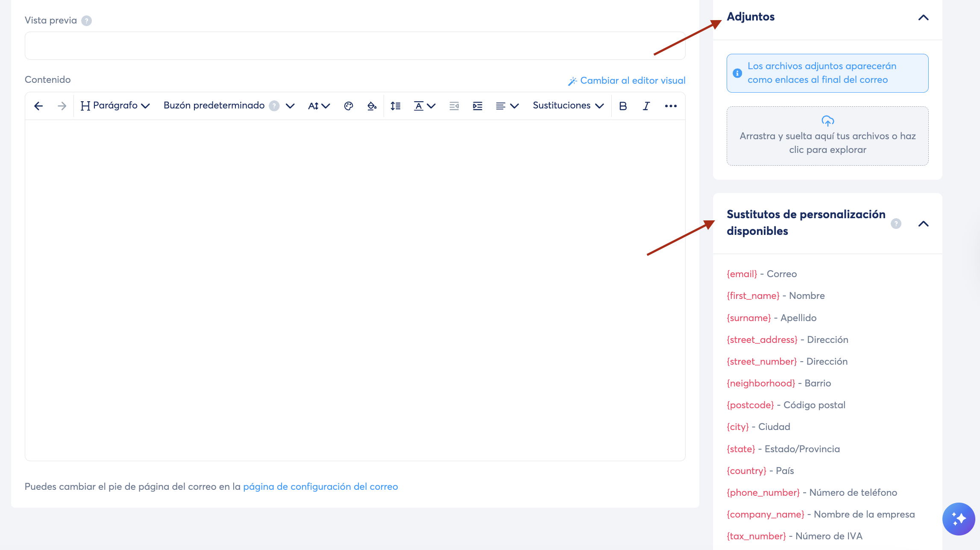This screenshot has height=550, width=980.
Task: Open the Sustituciones dropdown menu
Action: [x=568, y=106]
